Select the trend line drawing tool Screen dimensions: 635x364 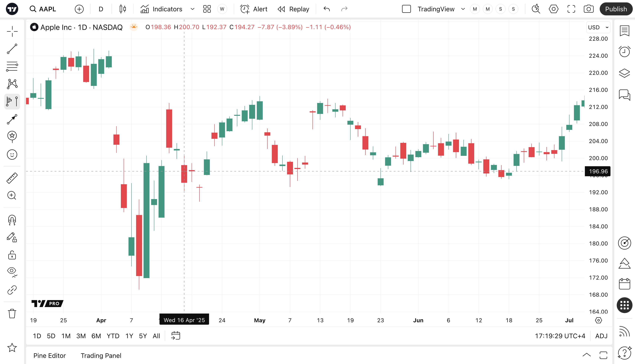(12, 49)
